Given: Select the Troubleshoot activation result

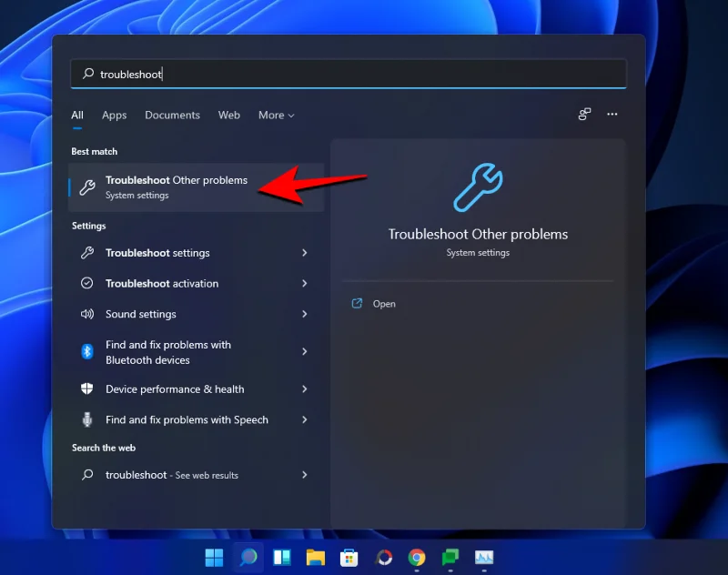Looking at the screenshot, I should [x=162, y=283].
